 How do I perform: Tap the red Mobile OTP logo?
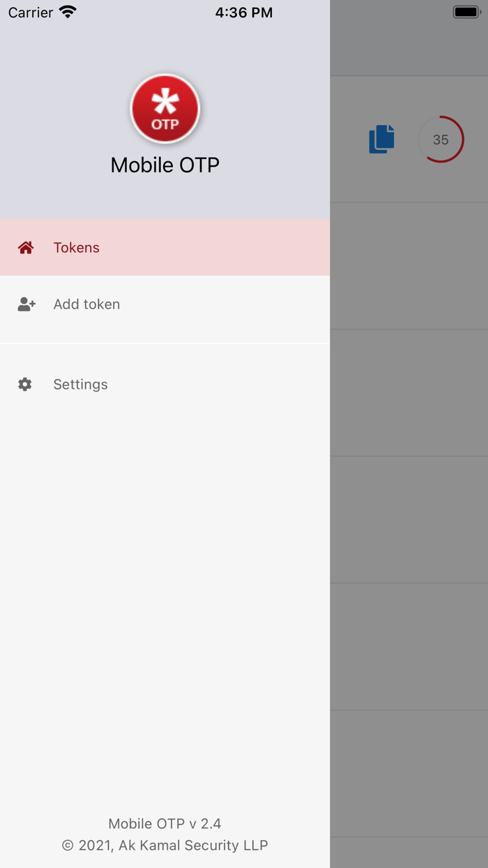(165, 109)
